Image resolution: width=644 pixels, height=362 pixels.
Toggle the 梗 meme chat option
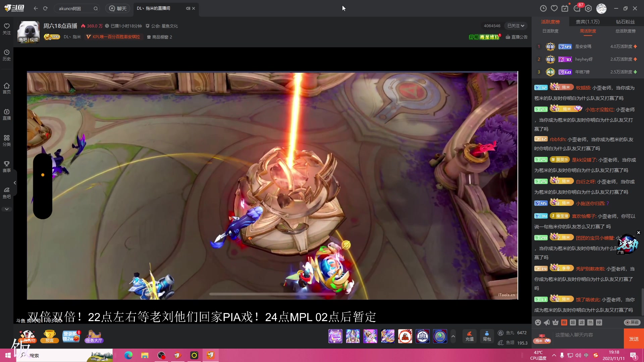coord(599,322)
